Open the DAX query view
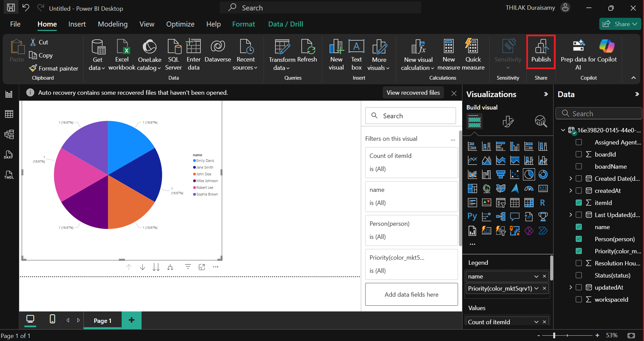This screenshot has height=341, width=644. tap(9, 155)
